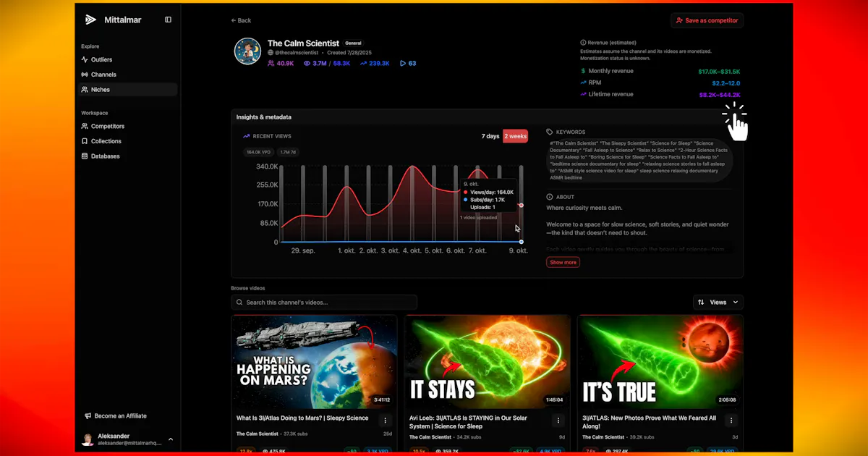Click the Aleksander profile avatar
Screen dimensions: 868x456
tap(88, 439)
